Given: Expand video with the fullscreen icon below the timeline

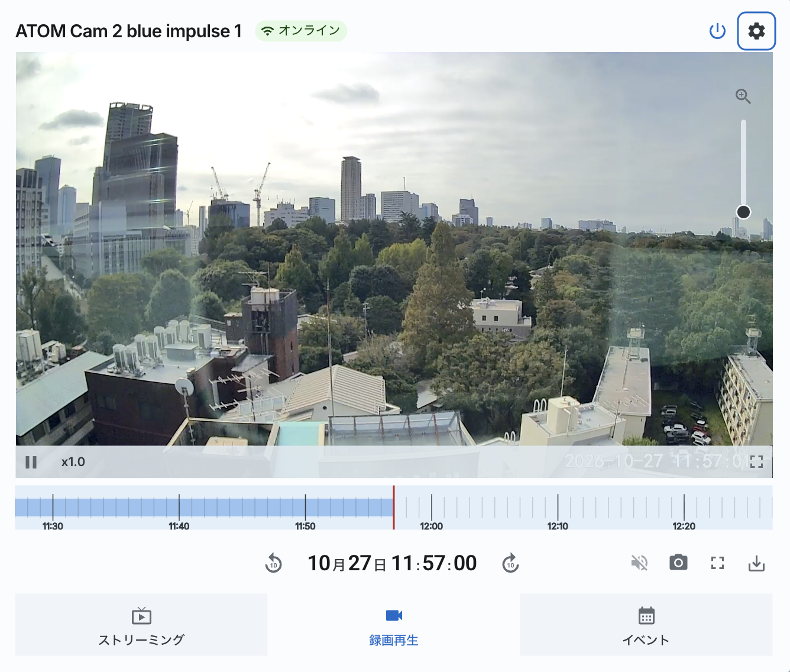Looking at the screenshot, I should tap(717, 563).
